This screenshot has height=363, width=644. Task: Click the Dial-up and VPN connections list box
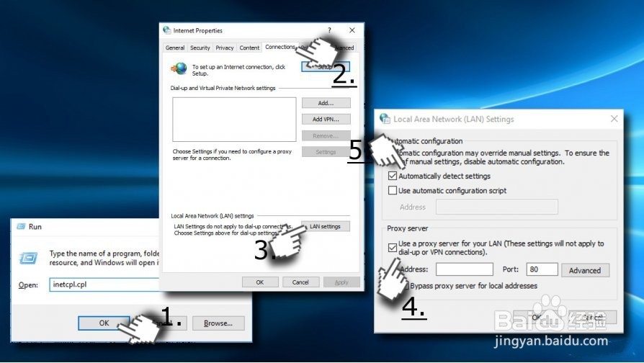[x=234, y=119]
